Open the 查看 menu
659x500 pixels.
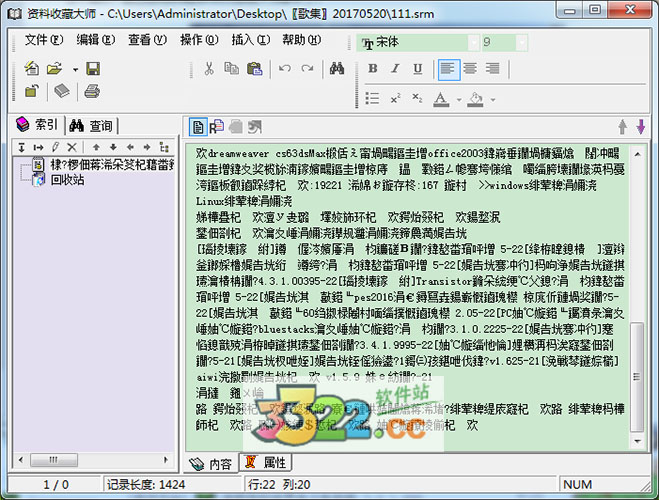(148, 40)
